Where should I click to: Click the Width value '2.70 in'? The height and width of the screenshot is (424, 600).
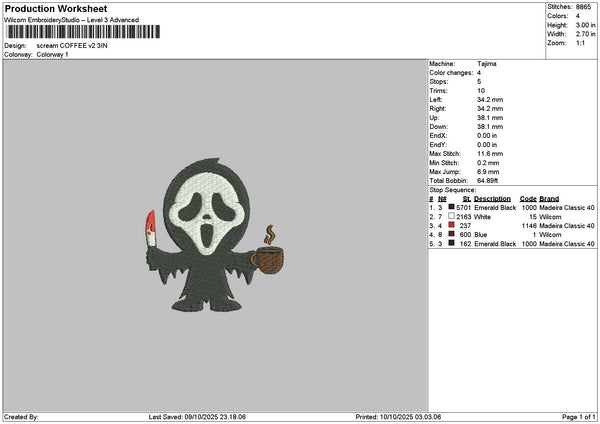(585, 34)
